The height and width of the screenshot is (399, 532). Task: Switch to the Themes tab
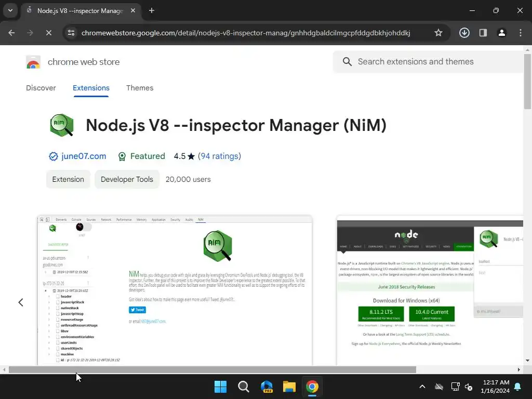140,88
